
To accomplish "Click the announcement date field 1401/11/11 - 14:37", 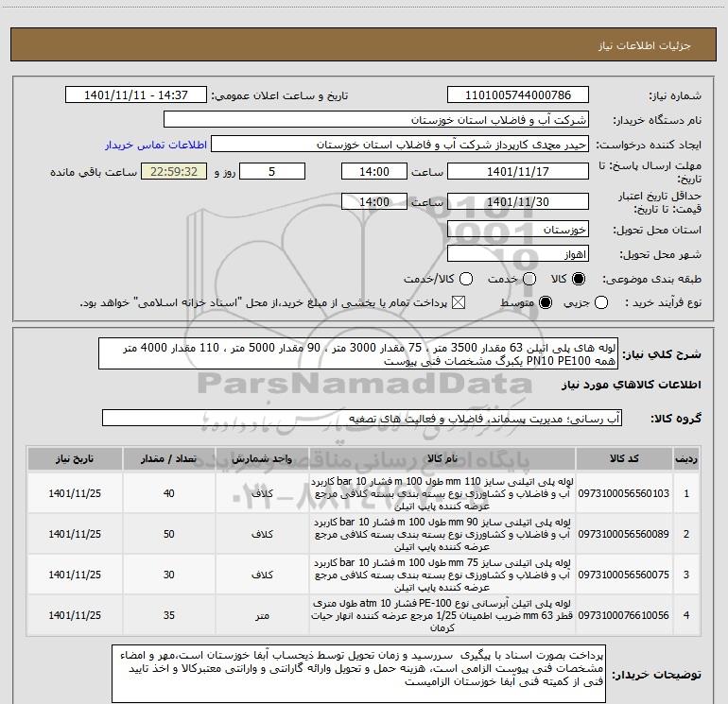I will [136, 95].
